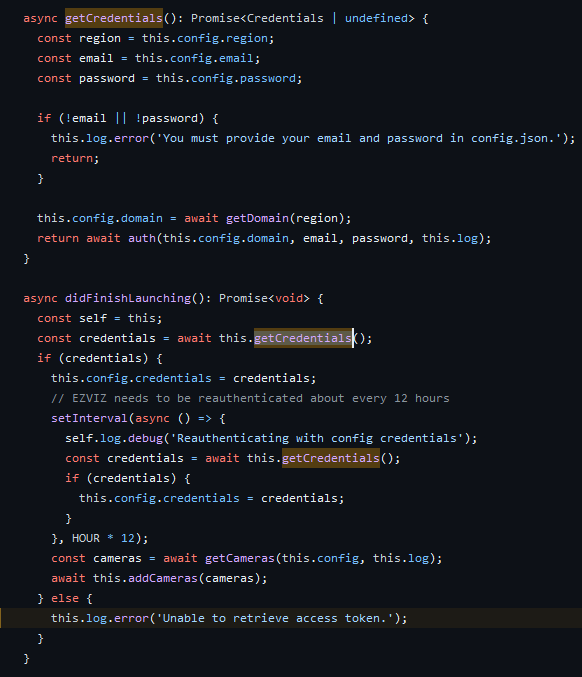
Task: Click the undefined return type keyword
Action: point(376,18)
